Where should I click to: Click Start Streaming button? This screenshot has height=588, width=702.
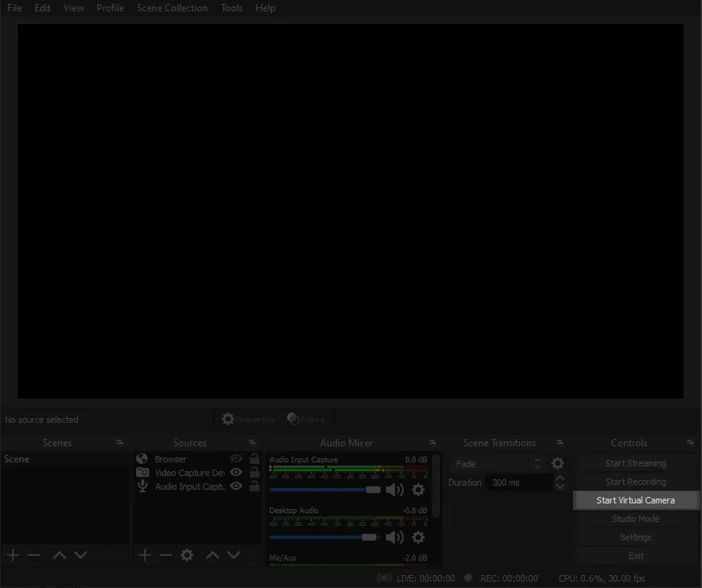coord(635,463)
